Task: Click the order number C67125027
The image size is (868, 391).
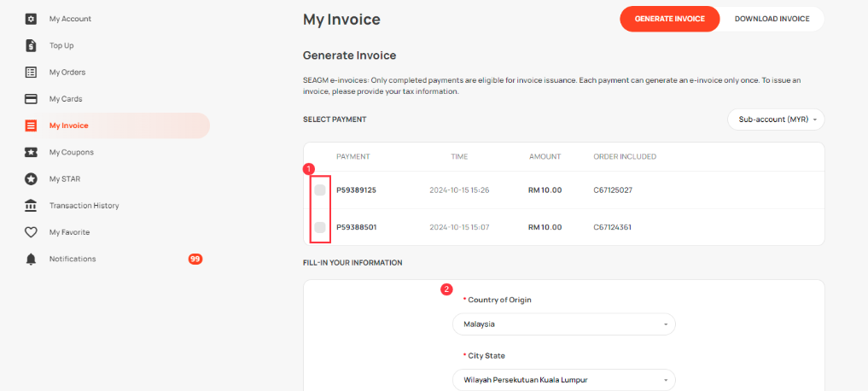Action: tap(613, 190)
